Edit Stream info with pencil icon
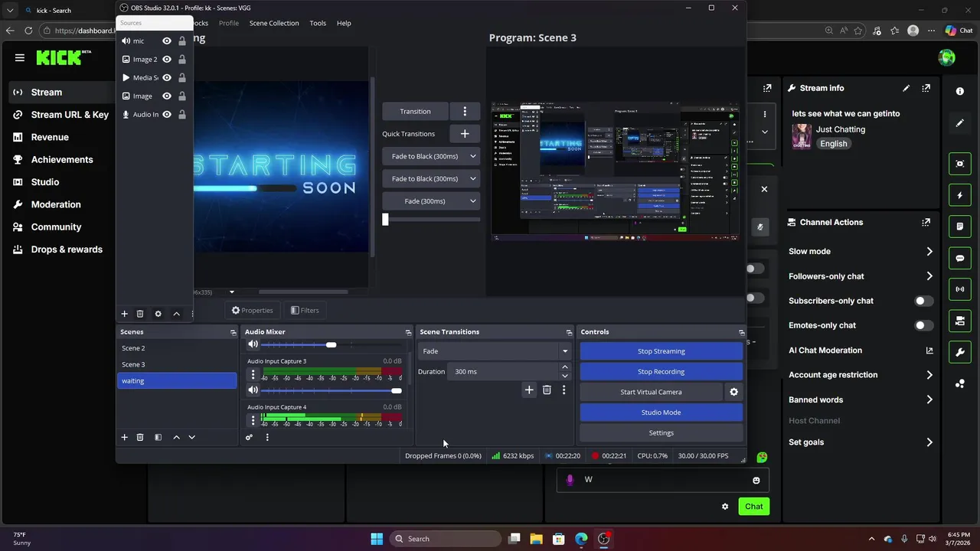 [906, 88]
